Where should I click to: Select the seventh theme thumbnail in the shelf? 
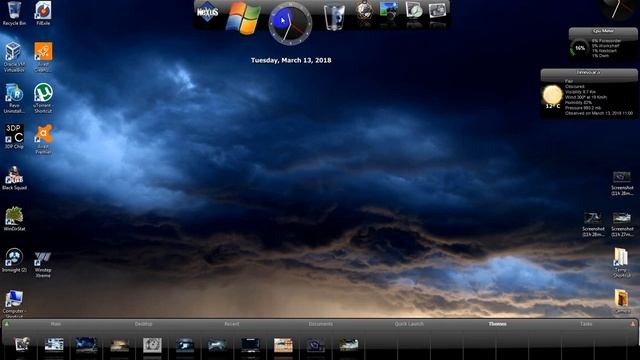coord(217,345)
